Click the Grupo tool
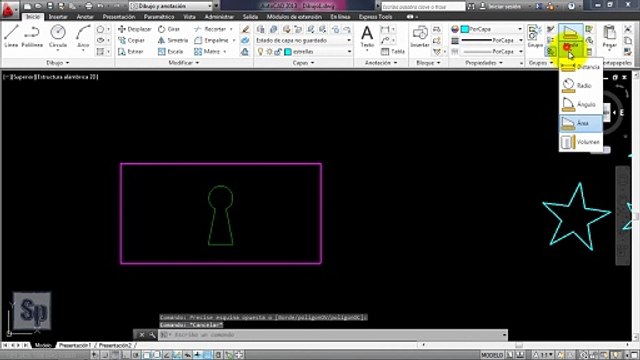This screenshot has height=360, width=640. click(x=534, y=36)
